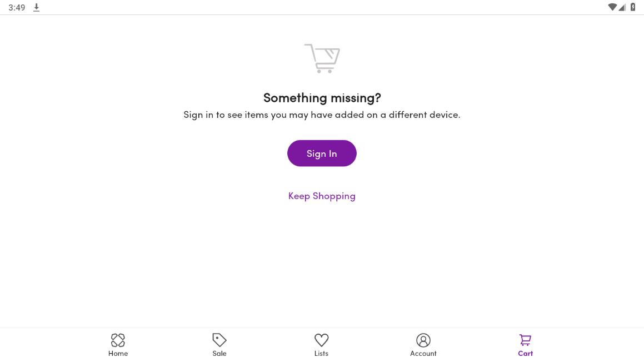Select the Sale tab label
Image resolution: width=644 pixels, height=362 pixels.
coord(219,353)
